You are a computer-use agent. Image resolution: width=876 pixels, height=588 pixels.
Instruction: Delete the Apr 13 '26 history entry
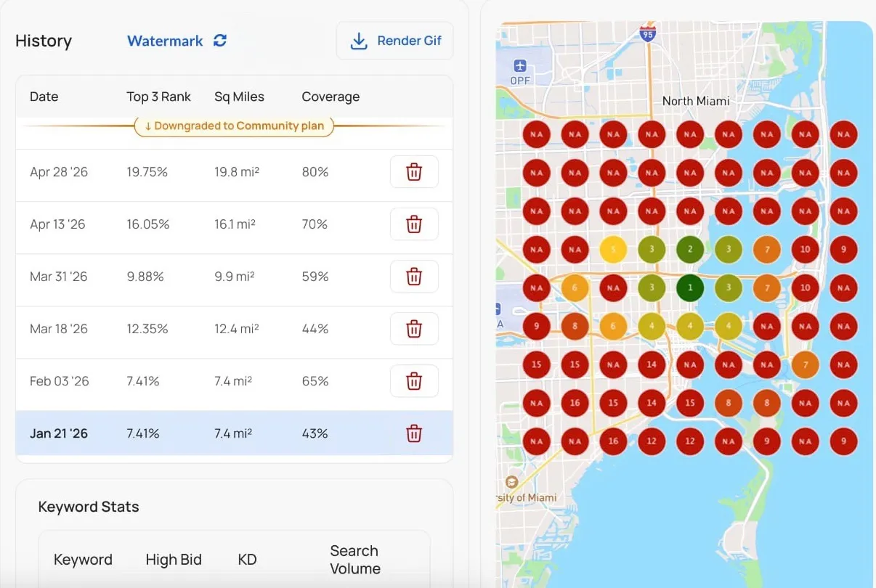click(414, 224)
